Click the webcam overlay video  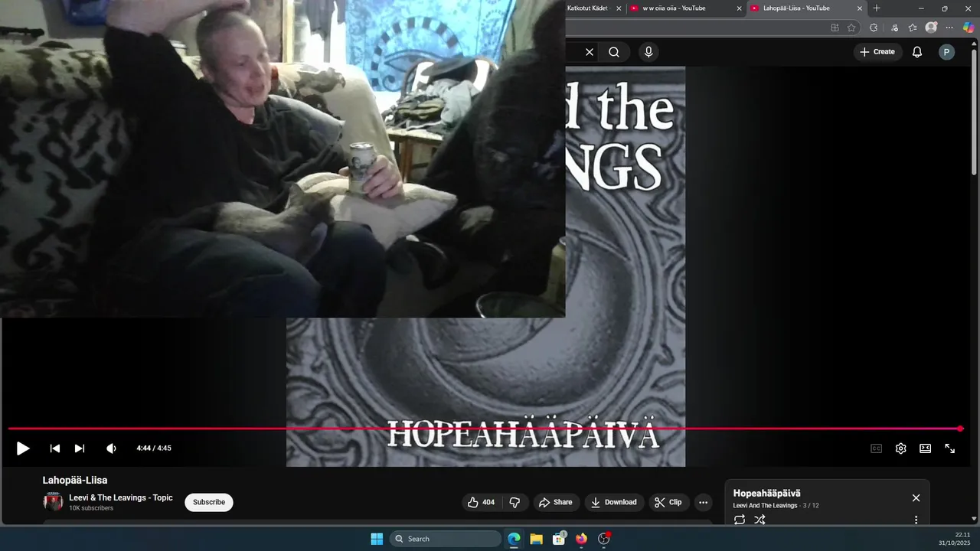283,158
